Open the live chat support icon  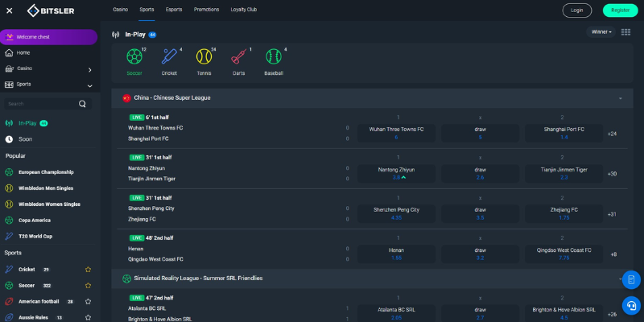tap(632, 305)
